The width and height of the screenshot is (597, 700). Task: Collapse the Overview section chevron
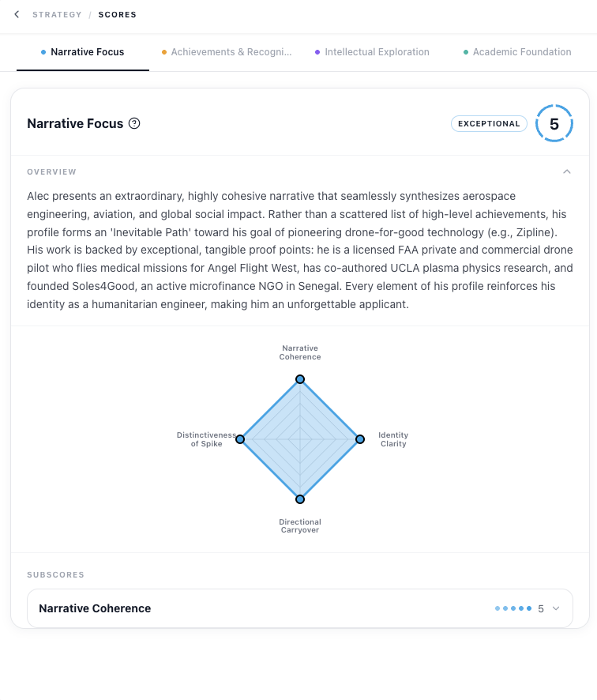pyautogui.click(x=567, y=172)
